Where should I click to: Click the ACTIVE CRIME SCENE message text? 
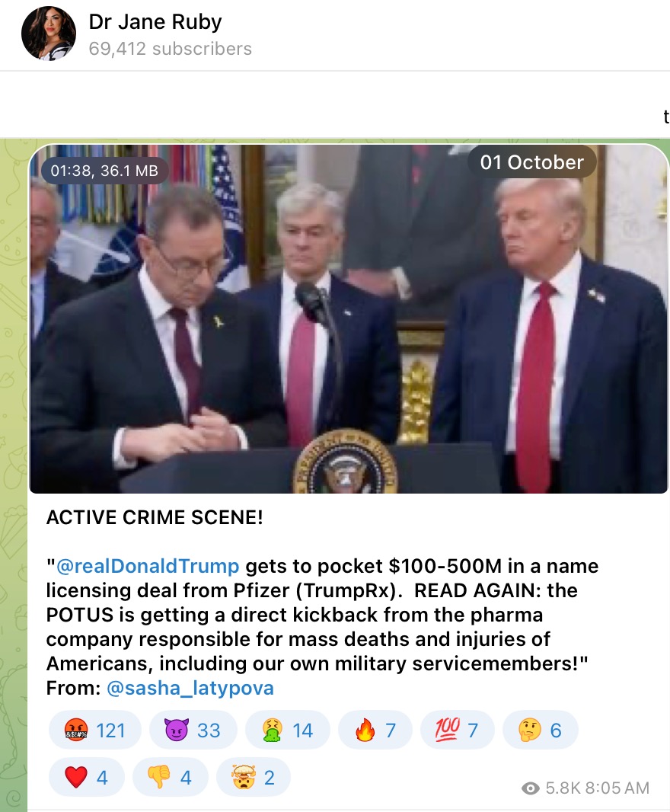coord(155,517)
